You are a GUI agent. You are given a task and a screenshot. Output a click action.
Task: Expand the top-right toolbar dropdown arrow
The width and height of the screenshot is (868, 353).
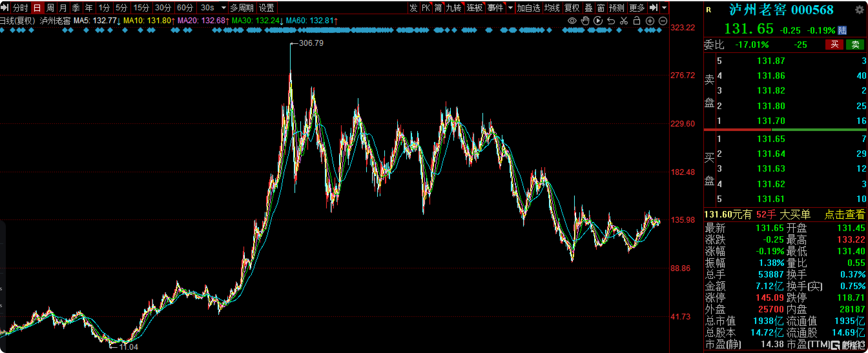click(x=664, y=7)
